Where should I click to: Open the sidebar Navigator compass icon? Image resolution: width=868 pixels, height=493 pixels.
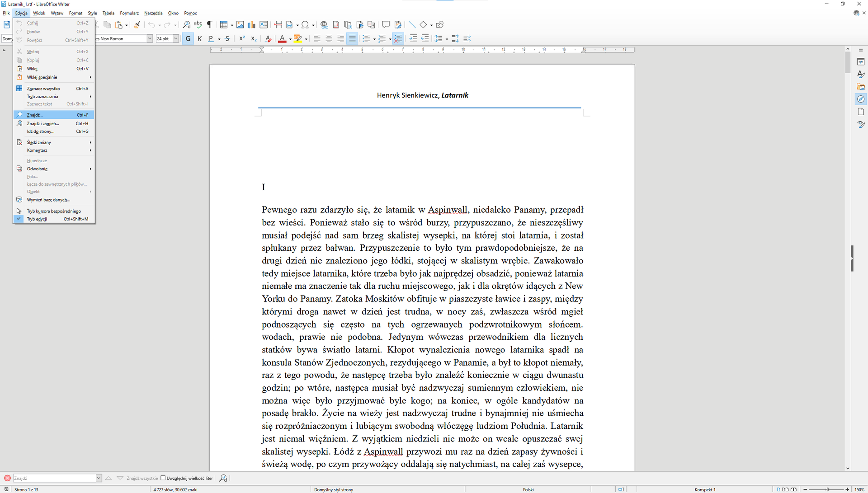click(x=861, y=99)
